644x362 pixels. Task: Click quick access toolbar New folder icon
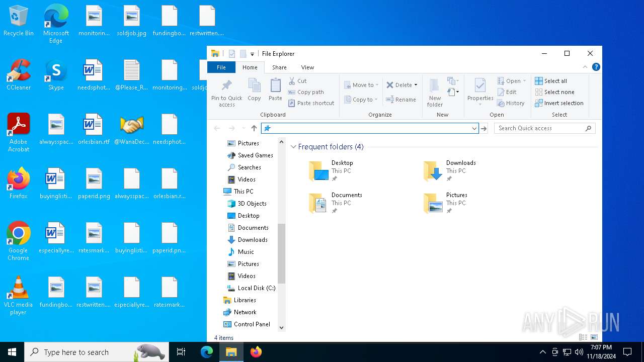click(243, 54)
